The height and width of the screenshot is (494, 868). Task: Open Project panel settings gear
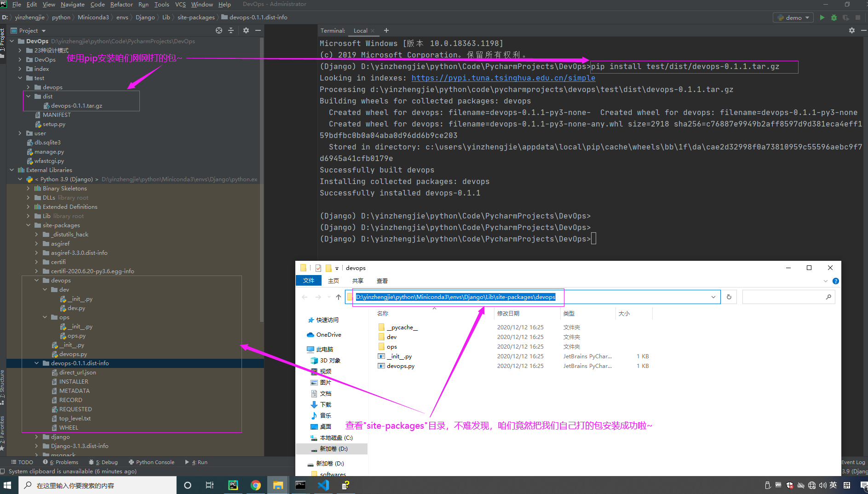pos(246,30)
